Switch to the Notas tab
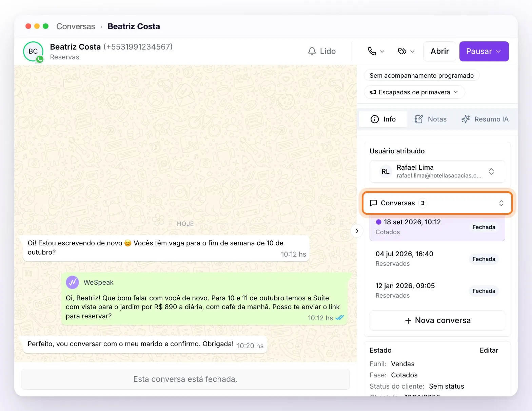532x411 pixels. pyautogui.click(x=431, y=119)
